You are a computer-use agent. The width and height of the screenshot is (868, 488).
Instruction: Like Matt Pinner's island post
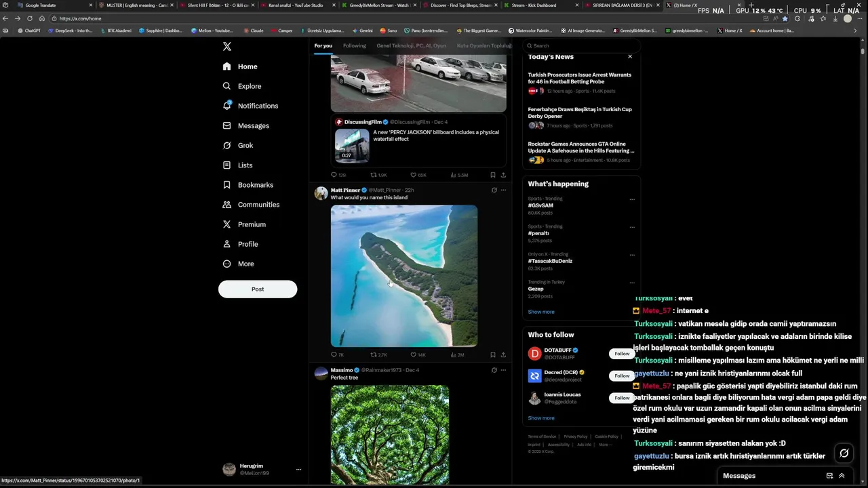(x=418, y=355)
